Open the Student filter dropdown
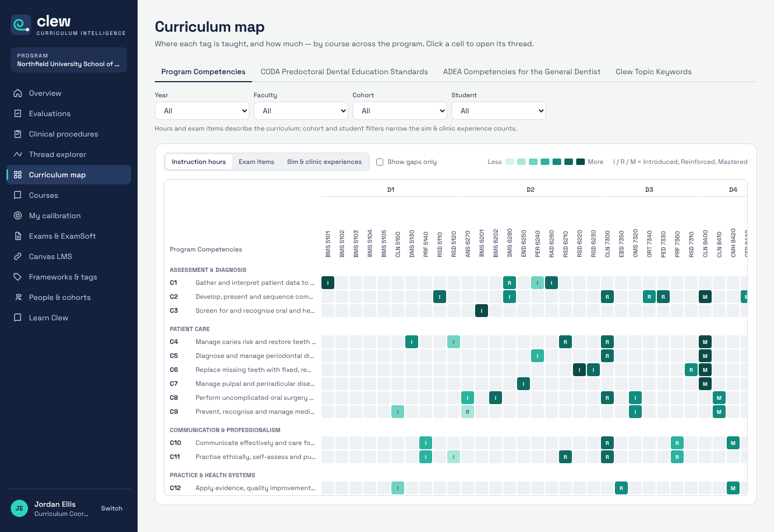Image resolution: width=774 pixels, height=532 pixels. tap(499, 111)
